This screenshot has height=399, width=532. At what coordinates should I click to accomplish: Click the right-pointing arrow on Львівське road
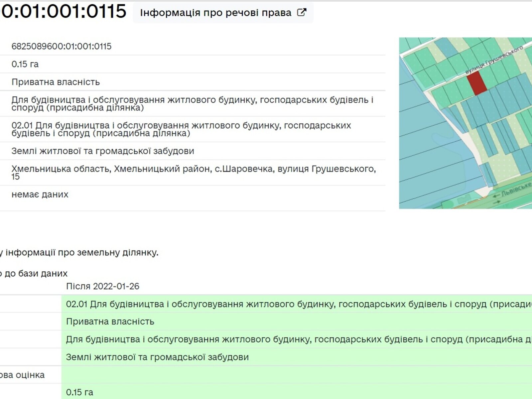tap(497, 202)
